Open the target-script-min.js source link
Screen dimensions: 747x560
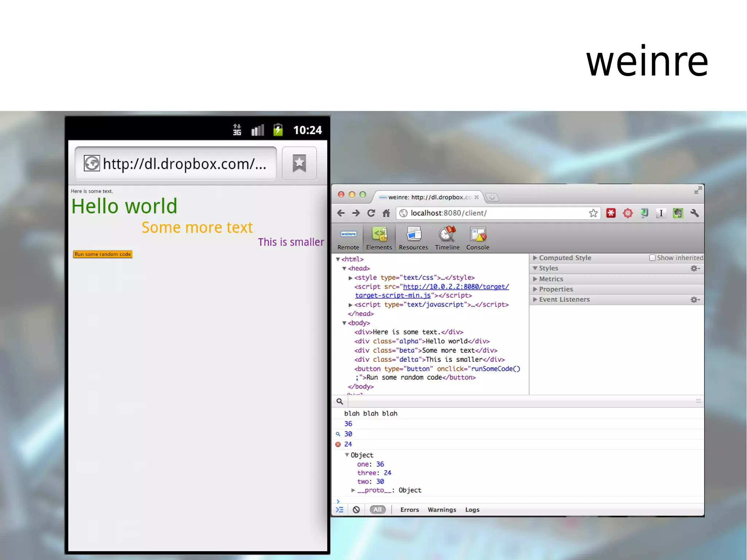coord(393,296)
